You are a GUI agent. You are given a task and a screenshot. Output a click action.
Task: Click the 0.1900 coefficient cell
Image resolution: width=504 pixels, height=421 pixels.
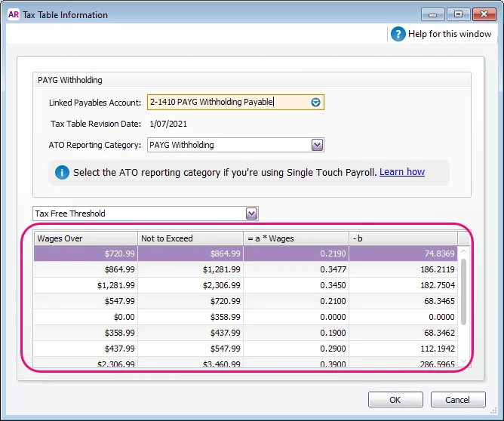click(x=296, y=333)
